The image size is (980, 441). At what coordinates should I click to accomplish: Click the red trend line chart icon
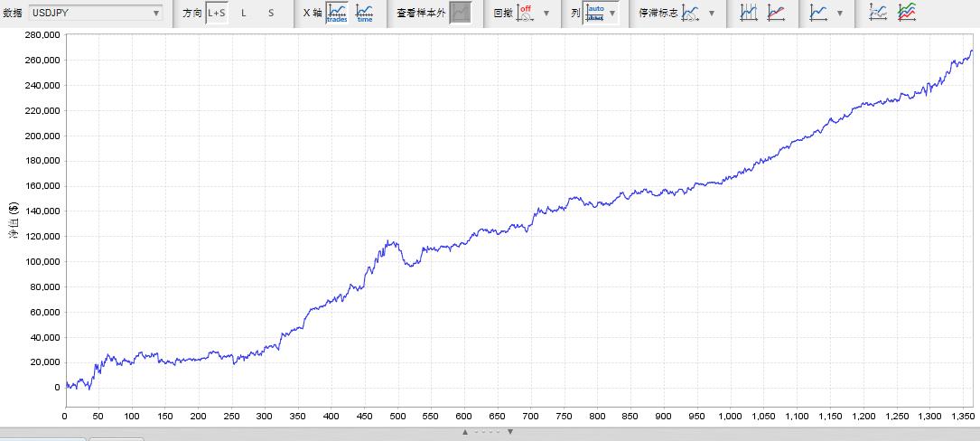click(x=776, y=13)
